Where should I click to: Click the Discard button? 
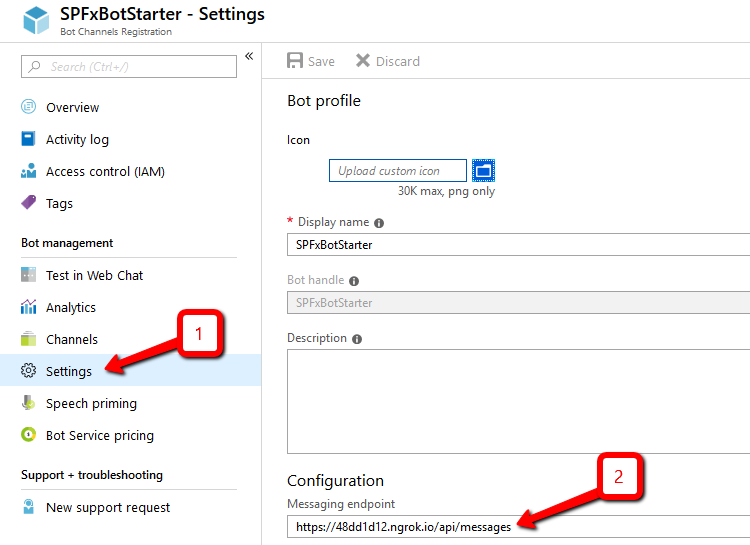(x=388, y=61)
